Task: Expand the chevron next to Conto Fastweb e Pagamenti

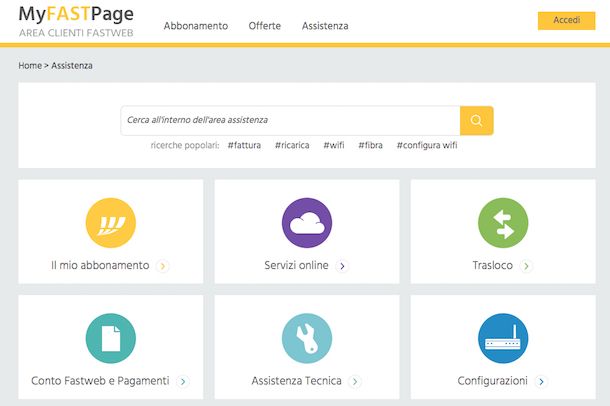Action: click(x=183, y=382)
